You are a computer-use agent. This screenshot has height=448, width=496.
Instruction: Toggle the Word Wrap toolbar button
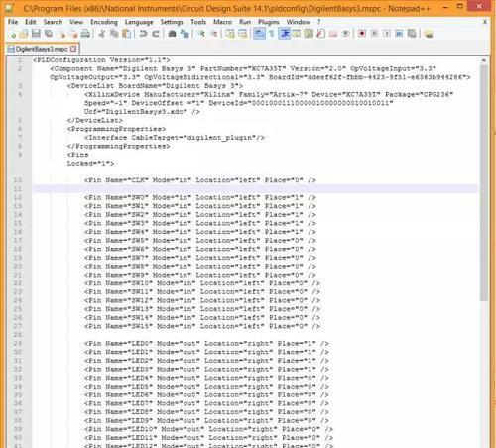click(x=259, y=34)
